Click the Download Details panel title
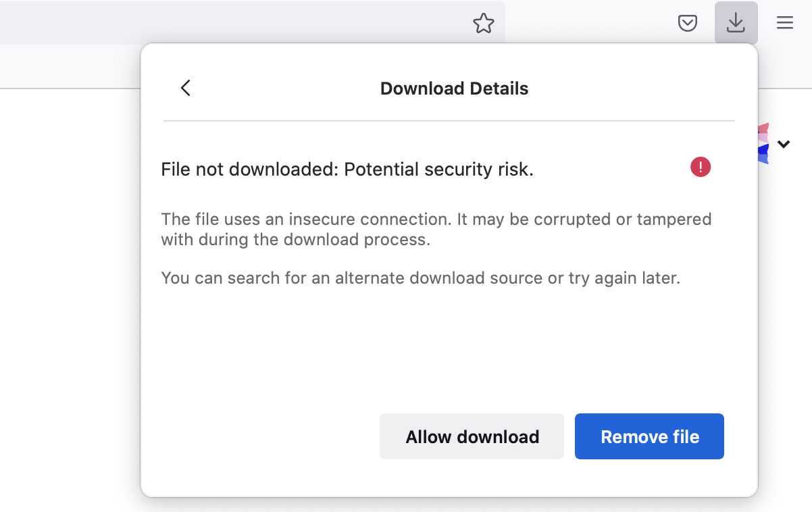The height and width of the screenshot is (512, 812). (454, 88)
